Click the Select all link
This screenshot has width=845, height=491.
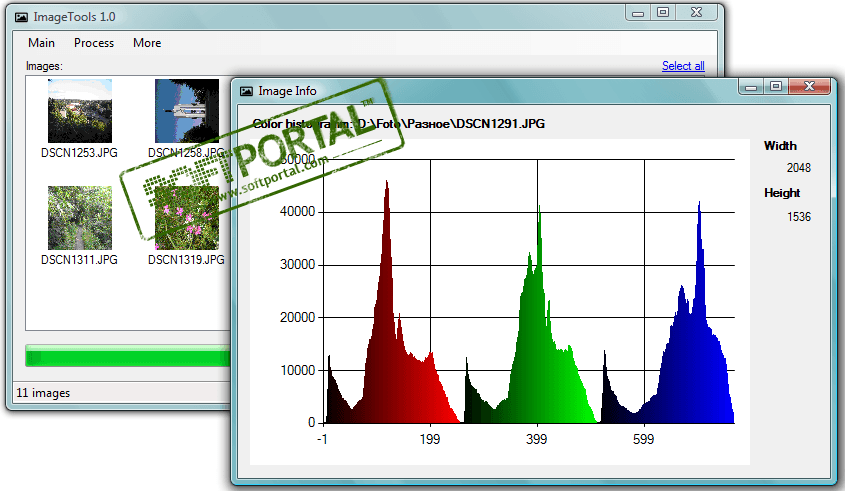[683, 66]
